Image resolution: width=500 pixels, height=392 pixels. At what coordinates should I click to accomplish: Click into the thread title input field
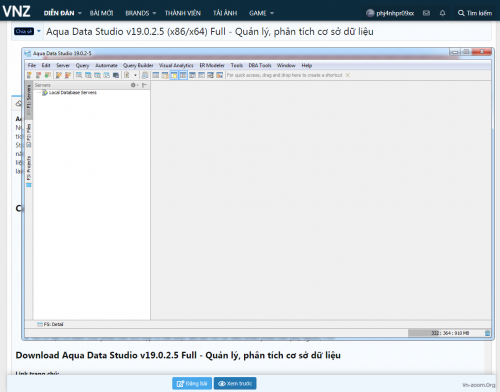click(267, 32)
